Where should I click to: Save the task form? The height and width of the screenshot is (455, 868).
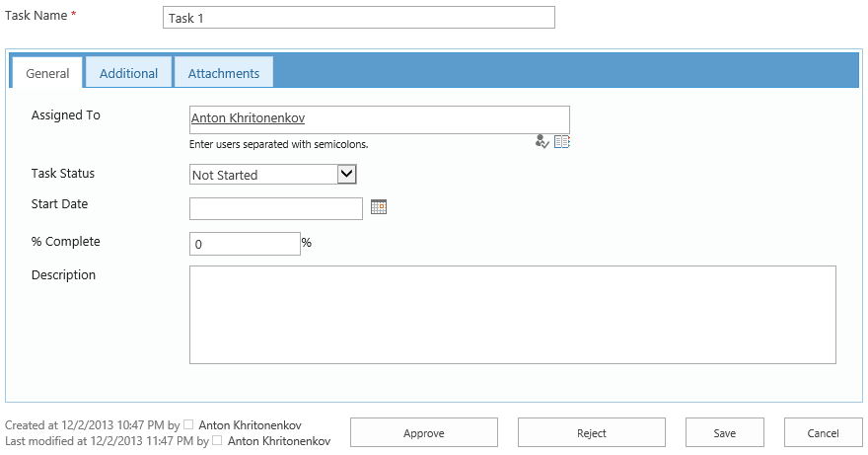pyautogui.click(x=725, y=432)
